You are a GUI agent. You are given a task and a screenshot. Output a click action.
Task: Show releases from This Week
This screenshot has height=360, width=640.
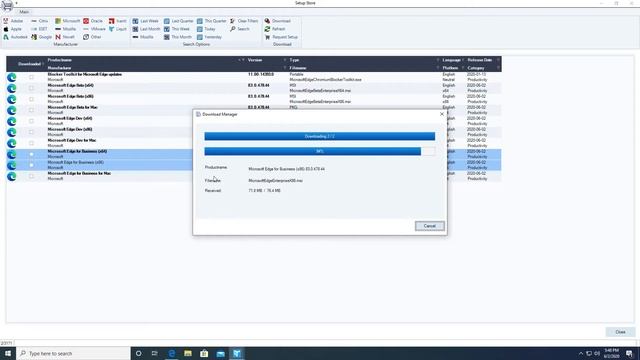(x=177, y=29)
